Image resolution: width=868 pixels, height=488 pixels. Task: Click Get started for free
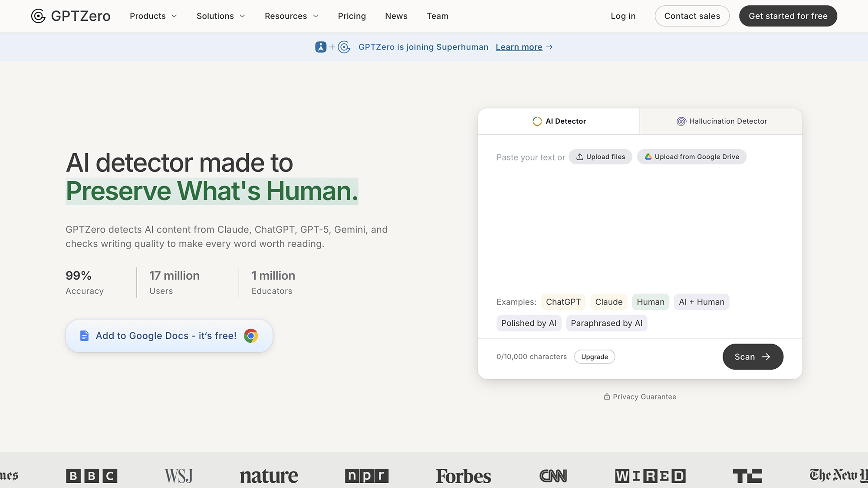[788, 16]
